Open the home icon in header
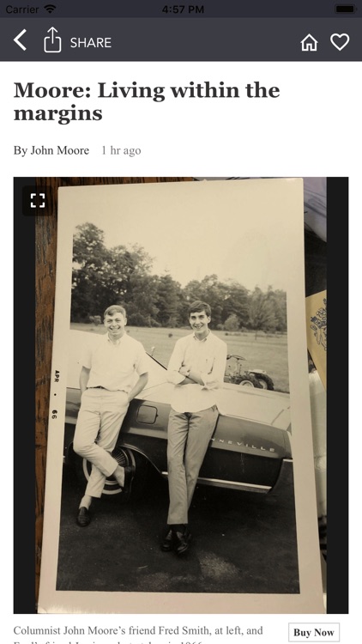The image size is (362, 644). point(309,42)
